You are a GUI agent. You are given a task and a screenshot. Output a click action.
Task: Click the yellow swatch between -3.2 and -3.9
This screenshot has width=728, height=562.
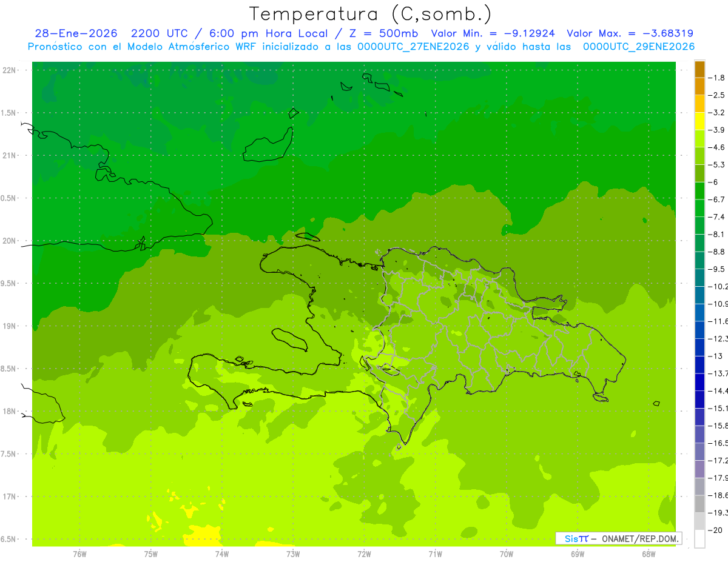[x=699, y=121]
